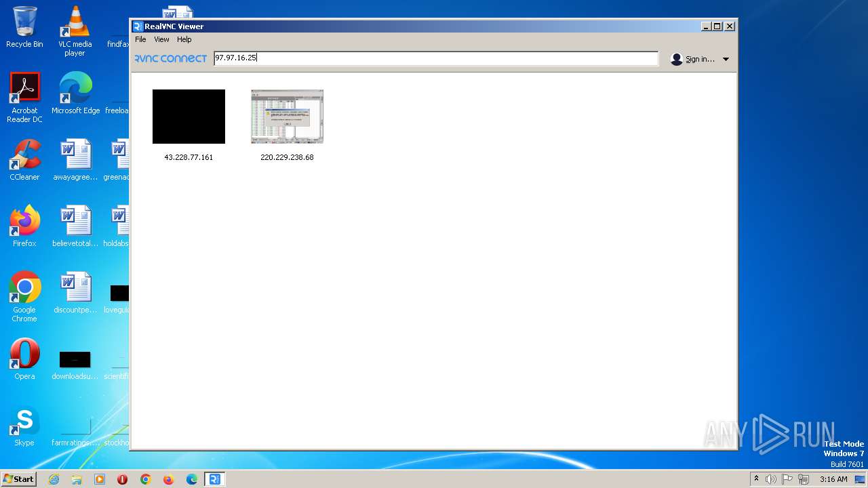Select the Skype desktop icon
This screenshot has height=488, width=868.
[x=24, y=426]
